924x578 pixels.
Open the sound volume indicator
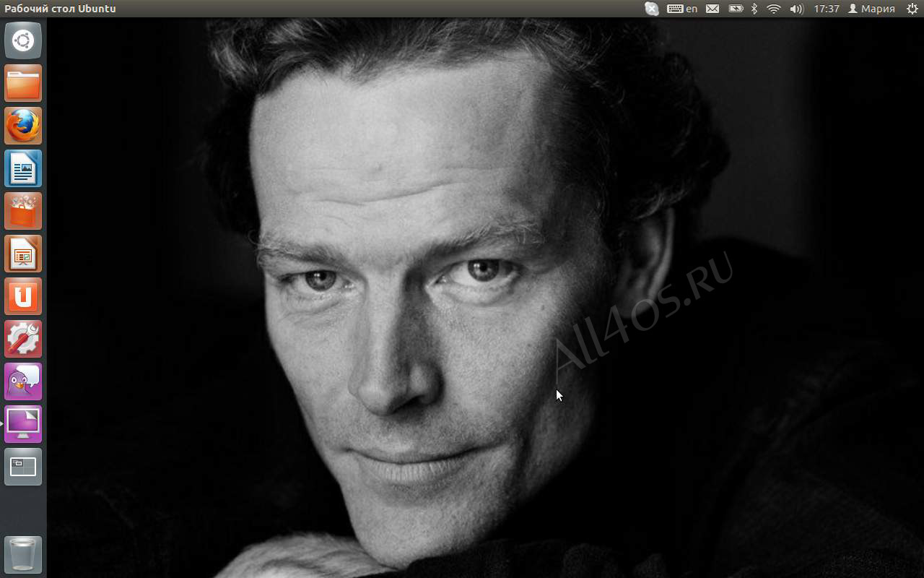[x=796, y=9]
